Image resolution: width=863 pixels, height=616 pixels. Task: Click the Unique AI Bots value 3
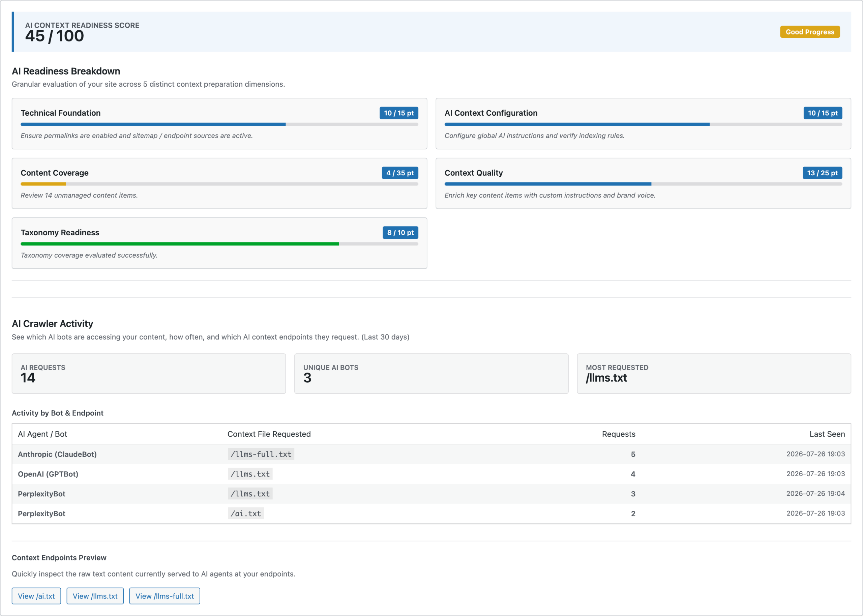[307, 378]
